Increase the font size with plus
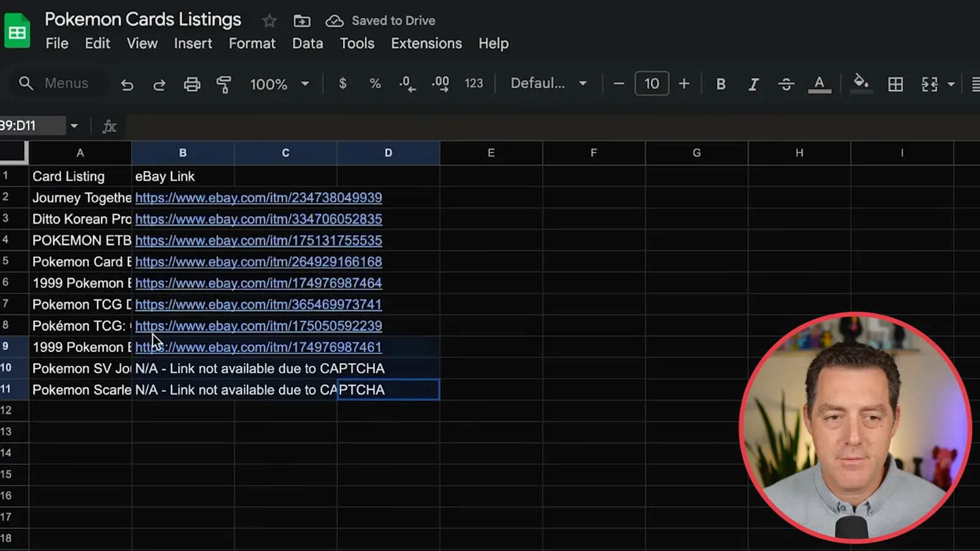The width and height of the screenshot is (980, 551). pyautogui.click(x=684, y=83)
